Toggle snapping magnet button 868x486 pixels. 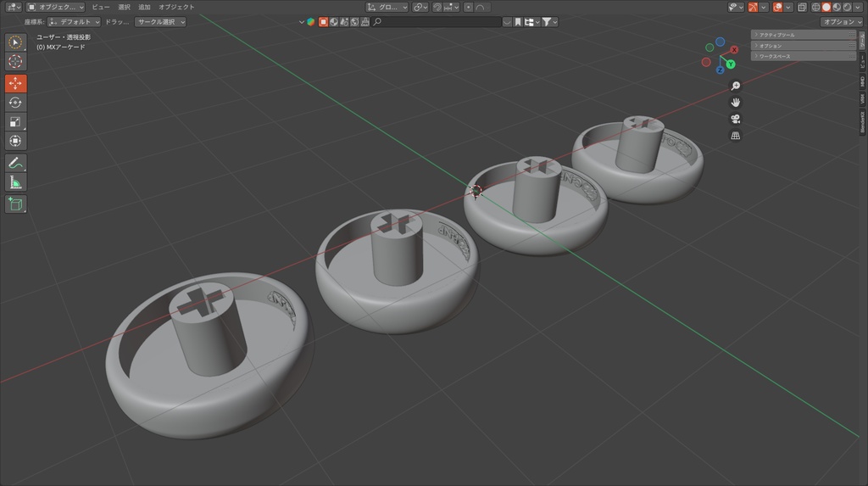(437, 7)
